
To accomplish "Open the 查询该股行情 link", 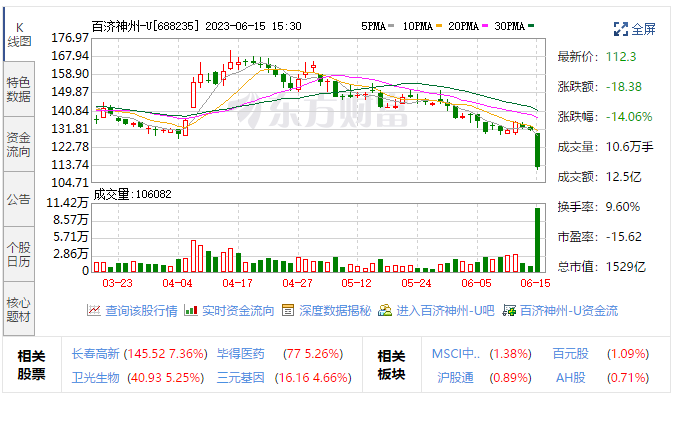I will click(x=141, y=310).
